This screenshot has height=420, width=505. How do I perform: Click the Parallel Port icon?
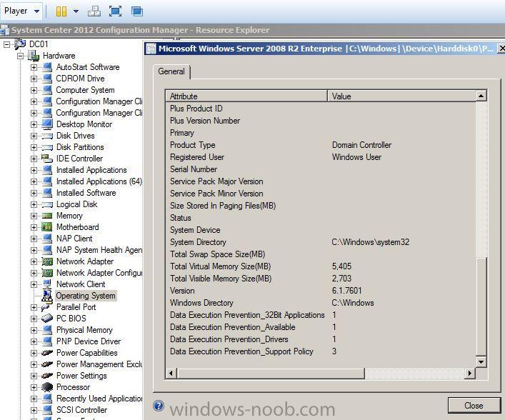(46, 308)
